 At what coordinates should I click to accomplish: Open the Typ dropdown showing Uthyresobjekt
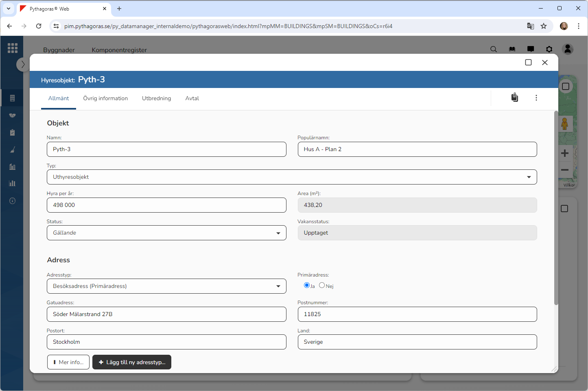coord(292,177)
